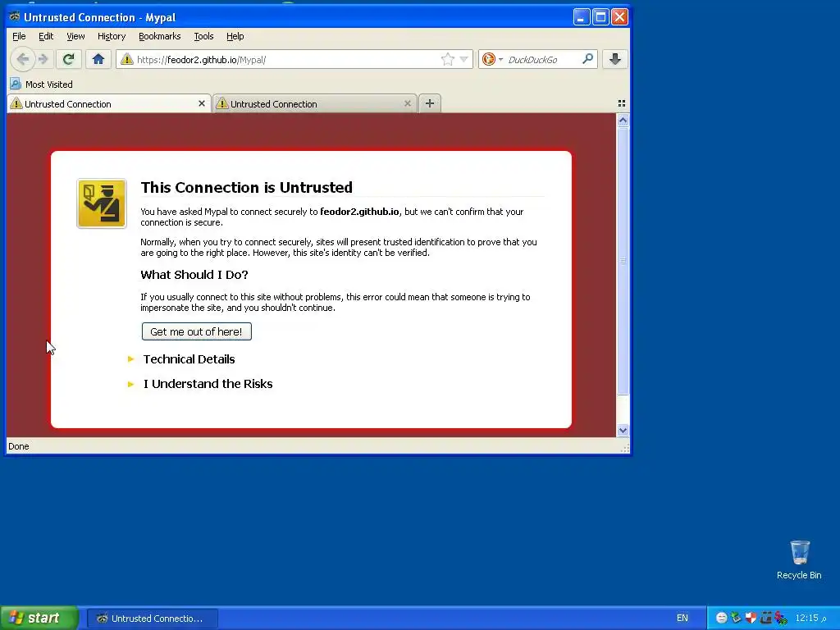Open the DuckDuckGo search engine selector

492,59
